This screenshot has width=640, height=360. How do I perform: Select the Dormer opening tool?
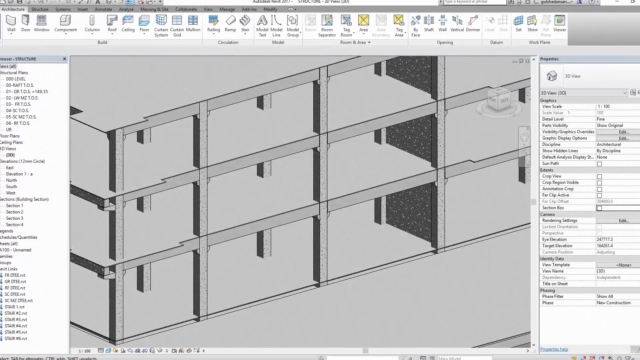click(x=473, y=24)
